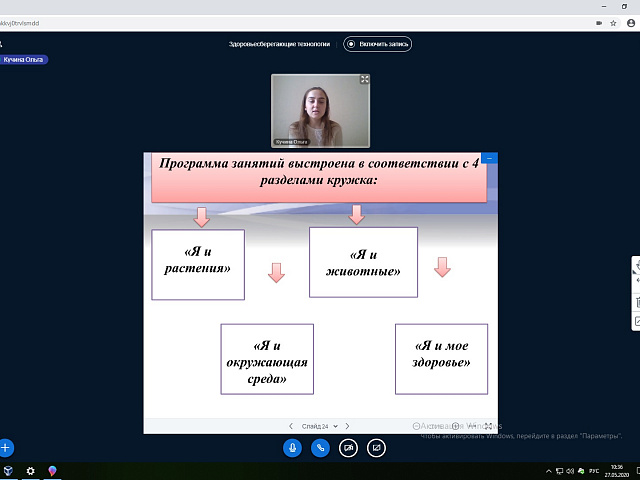
Task: Click the Кучина Ольга webcam video
Action: [x=321, y=110]
